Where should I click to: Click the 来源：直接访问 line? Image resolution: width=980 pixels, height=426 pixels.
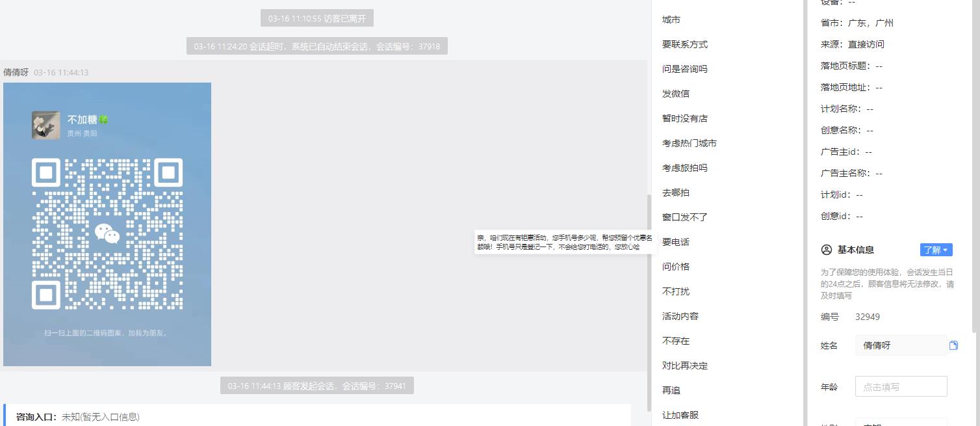pyautogui.click(x=853, y=44)
